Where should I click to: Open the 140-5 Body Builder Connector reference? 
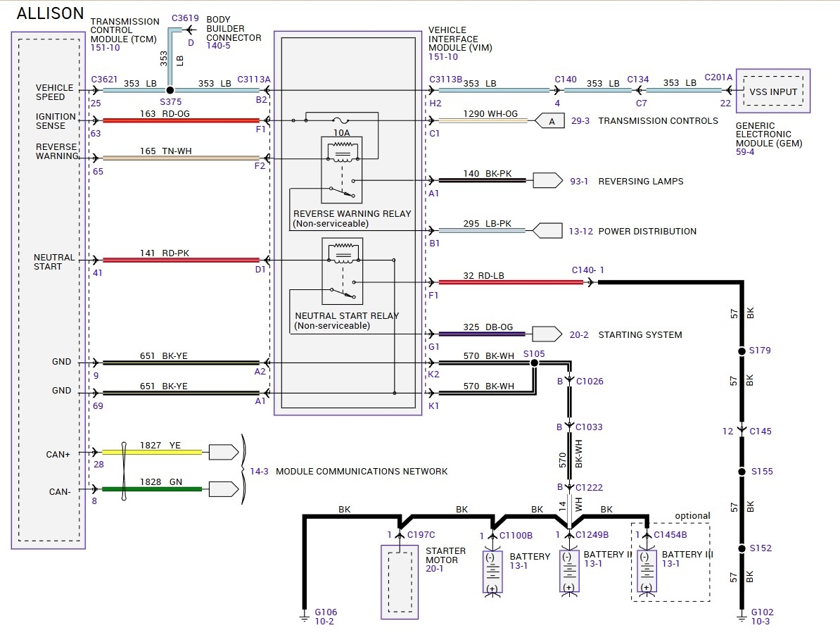219,46
